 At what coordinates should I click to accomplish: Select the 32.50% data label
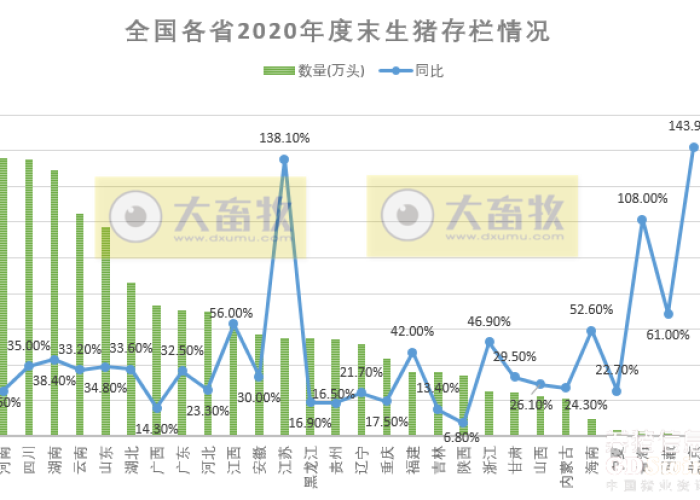pos(182,350)
